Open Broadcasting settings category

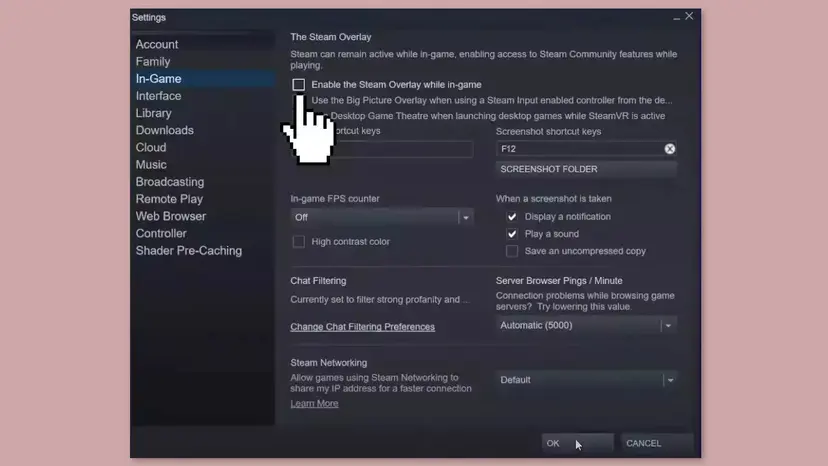click(170, 182)
